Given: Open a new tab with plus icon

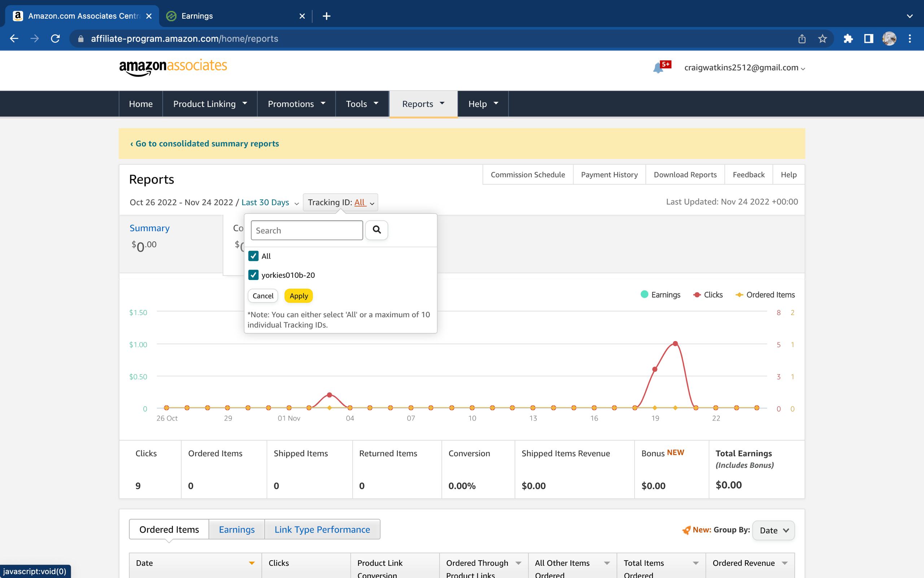Looking at the screenshot, I should point(326,16).
